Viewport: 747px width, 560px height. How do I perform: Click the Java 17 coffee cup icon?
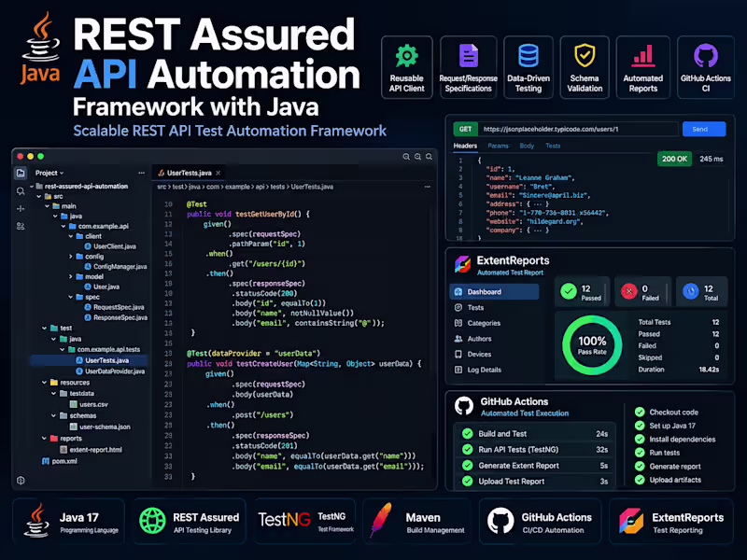(x=37, y=521)
